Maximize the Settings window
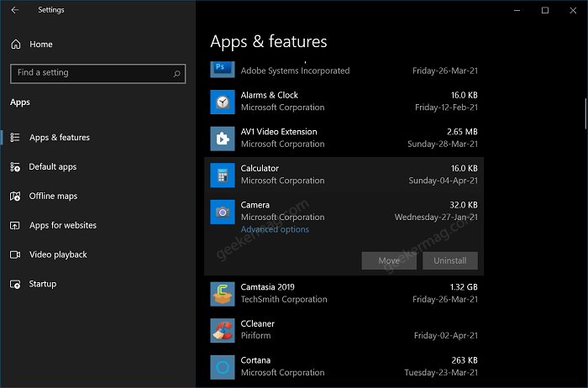This screenshot has height=388, width=588. click(545, 10)
